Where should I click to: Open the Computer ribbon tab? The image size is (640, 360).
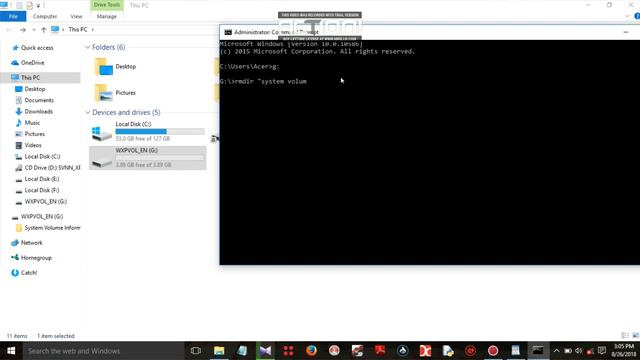point(45,16)
